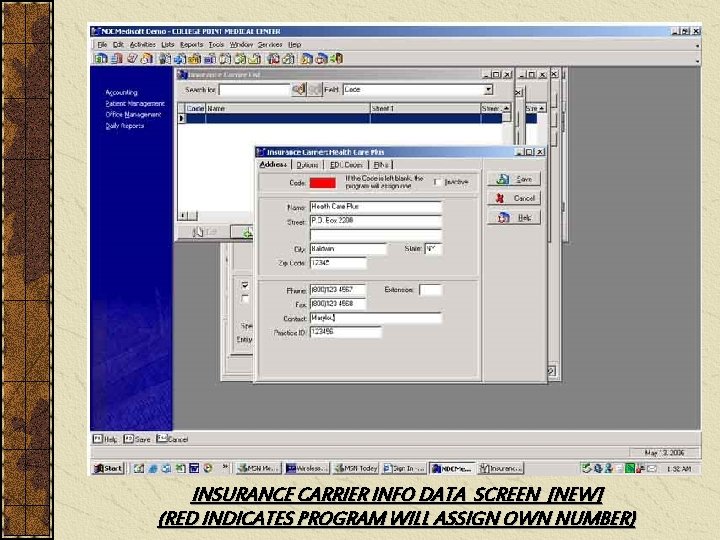The height and width of the screenshot is (540, 720).
Task: Click Cancel in Insurance Carrier dialog
Action: pos(514,198)
